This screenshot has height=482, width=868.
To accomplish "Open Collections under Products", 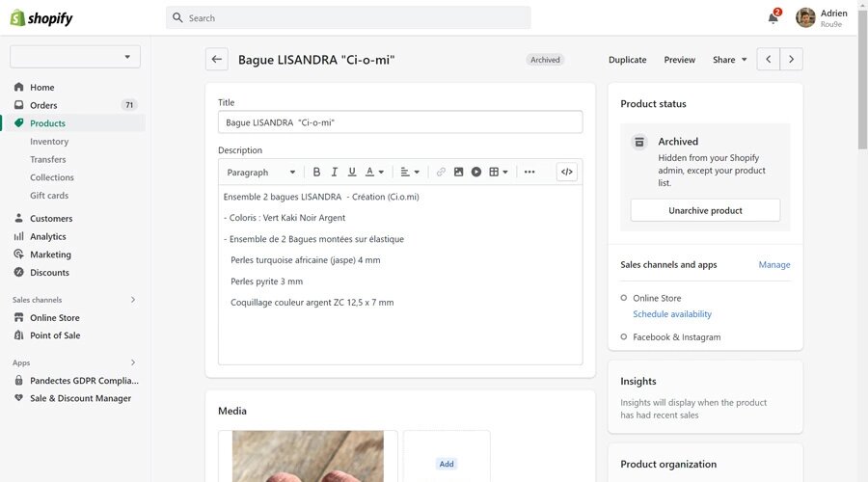I will [52, 177].
